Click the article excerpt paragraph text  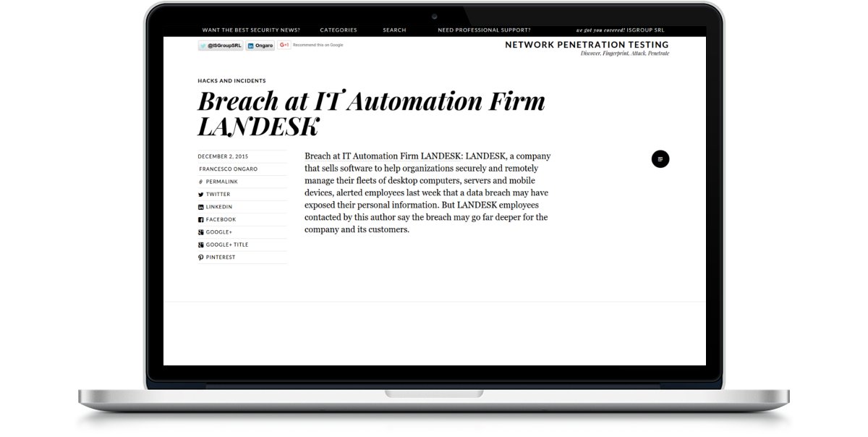pos(427,192)
